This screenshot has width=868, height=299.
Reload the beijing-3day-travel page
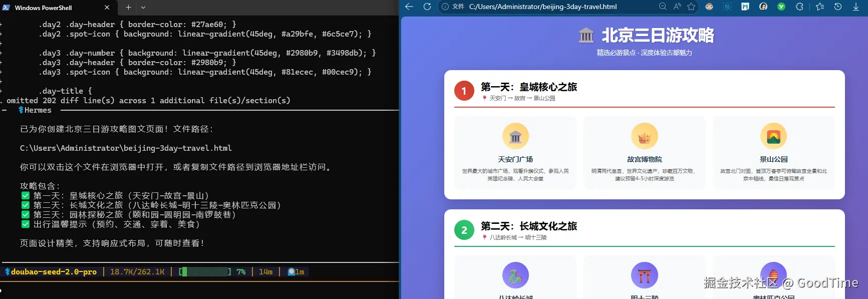click(x=427, y=7)
